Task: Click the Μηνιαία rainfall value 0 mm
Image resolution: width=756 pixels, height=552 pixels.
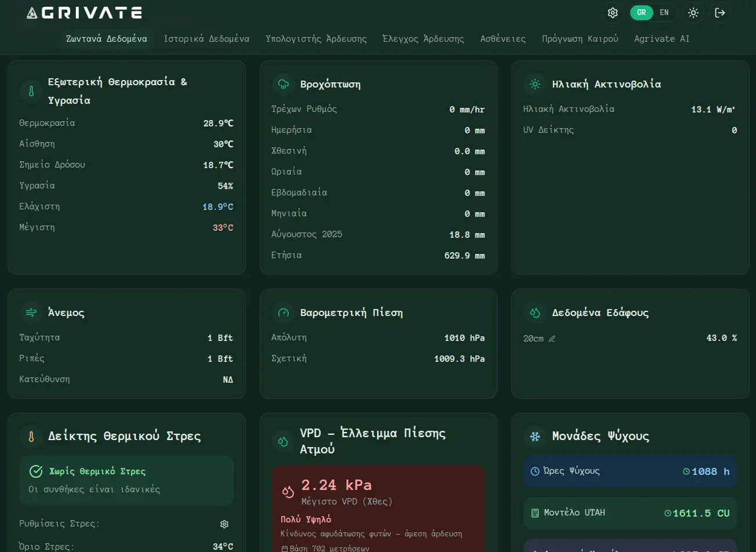Action: 475,214
